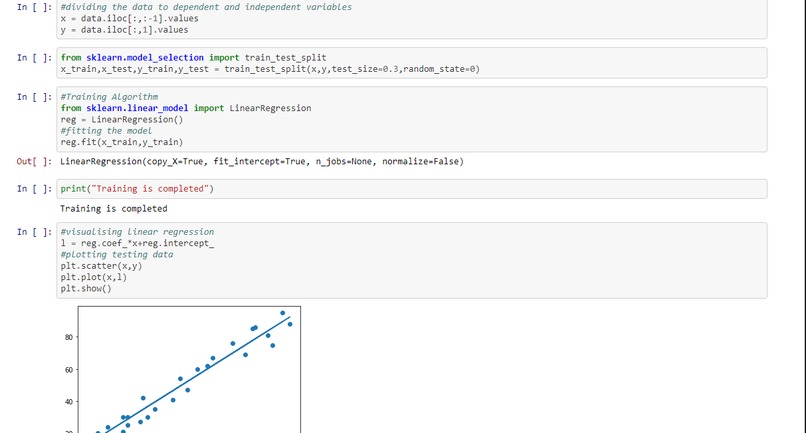This screenshot has height=433, width=806.
Task: Click the line 'x = data.iloc[:,:-1].values'
Action: (x=130, y=19)
